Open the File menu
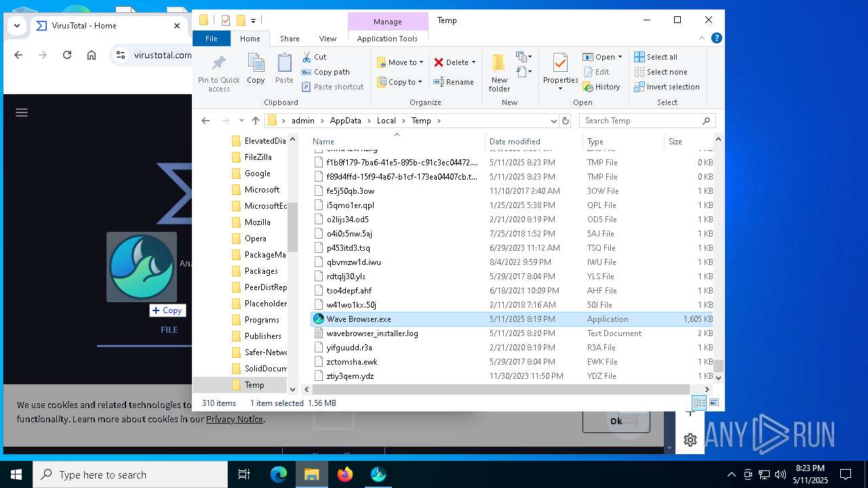 coord(212,39)
